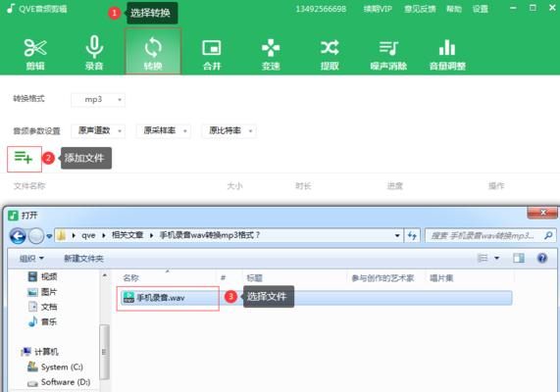Viewport: 560px width, 392px height.
Task: Open the 合并 merge tool
Action: pos(212,54)
